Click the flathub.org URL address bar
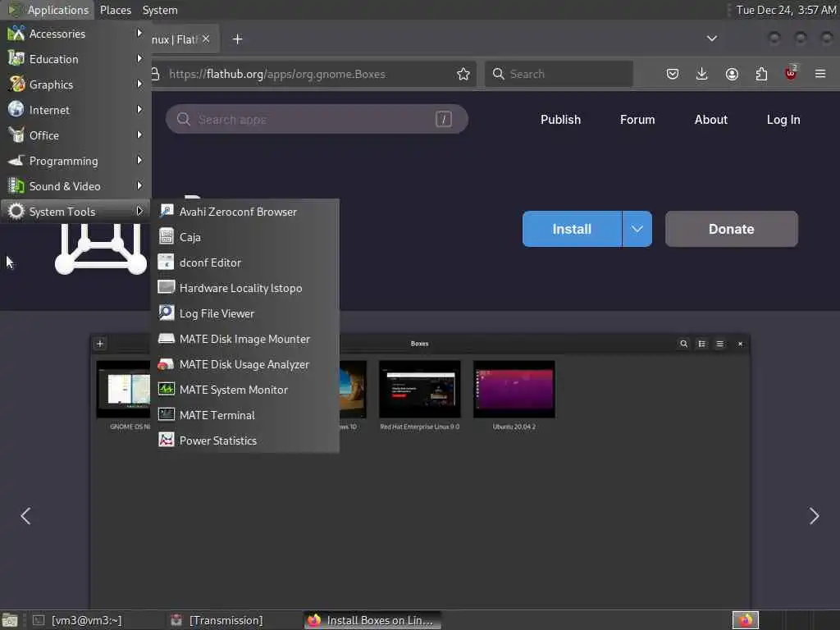This screenshot has height=630, width=840. pos(311,74)
